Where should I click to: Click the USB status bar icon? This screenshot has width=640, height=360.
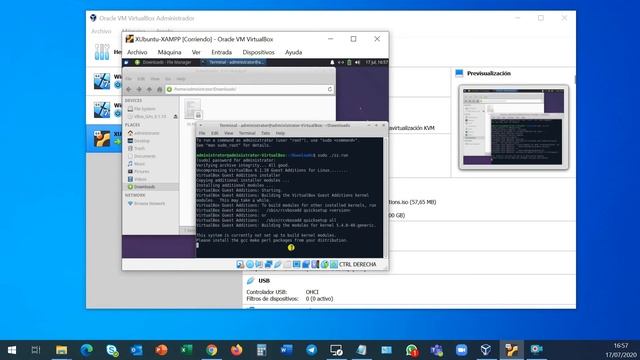278,264
